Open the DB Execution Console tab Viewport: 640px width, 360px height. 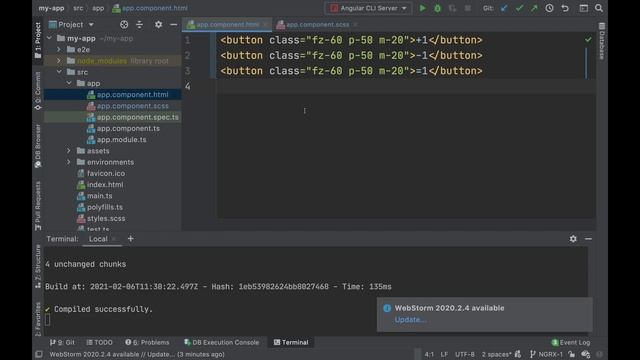(x=222, y=342)
